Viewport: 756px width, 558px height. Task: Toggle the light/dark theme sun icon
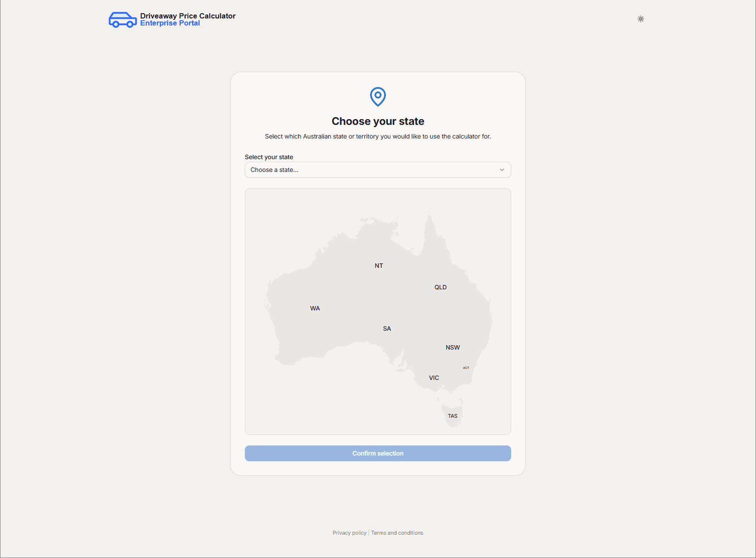click(640, 19)
